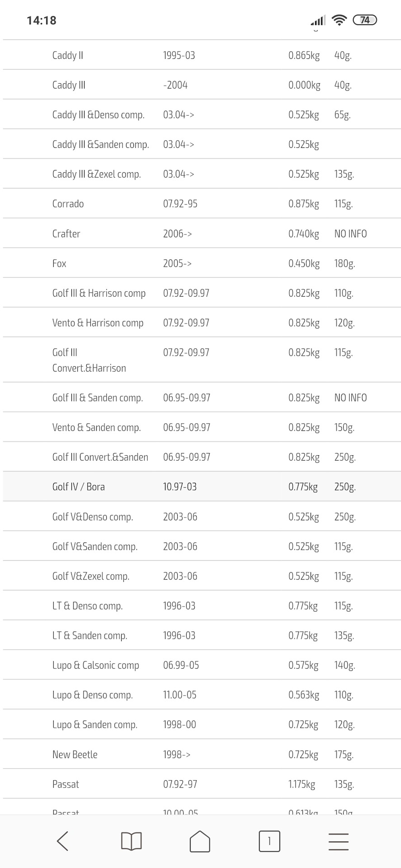The width and height of the screenshot is (401, 868).
Task: Tap Golf V&Zexel comp. entry
Action: tap(91, 576)
